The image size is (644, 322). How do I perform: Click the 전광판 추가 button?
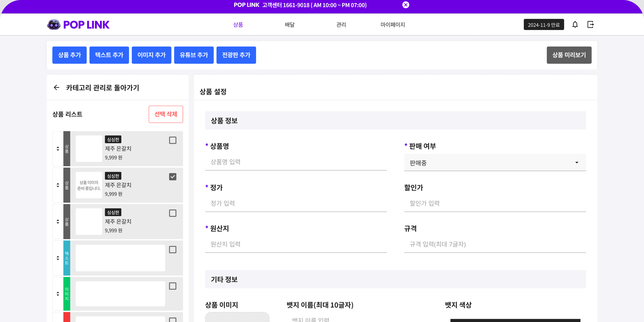pyautogui.click(x=236, y=55)
